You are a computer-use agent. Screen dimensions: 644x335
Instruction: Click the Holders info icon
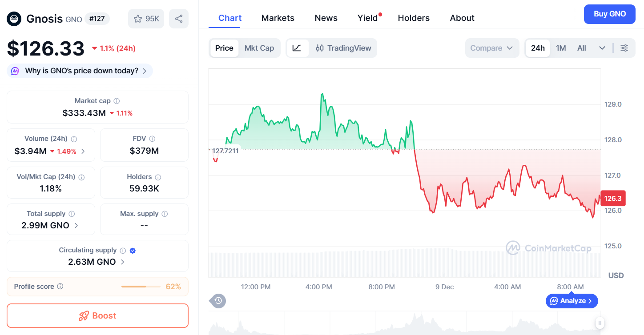point(158,177)
